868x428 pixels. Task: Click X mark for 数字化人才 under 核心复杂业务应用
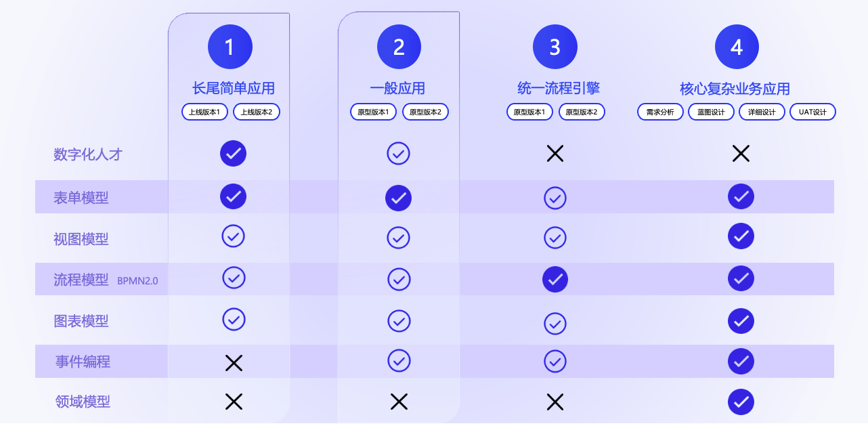pyautogui.click(x=741, y=154)
